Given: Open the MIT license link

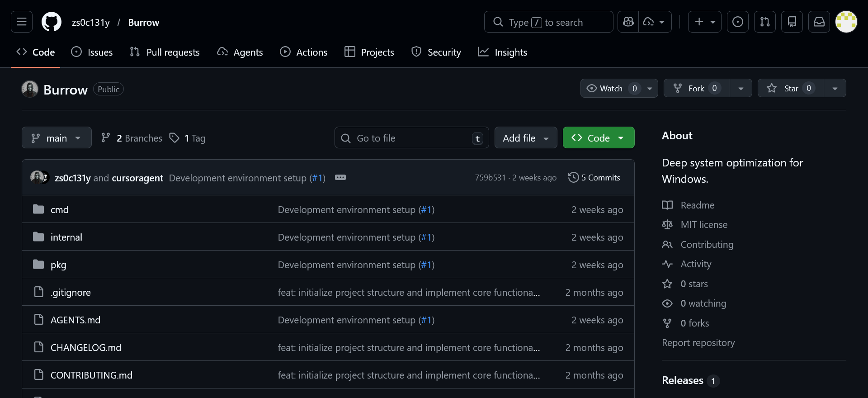Looking at the screenshot, I should pos(703,225).
